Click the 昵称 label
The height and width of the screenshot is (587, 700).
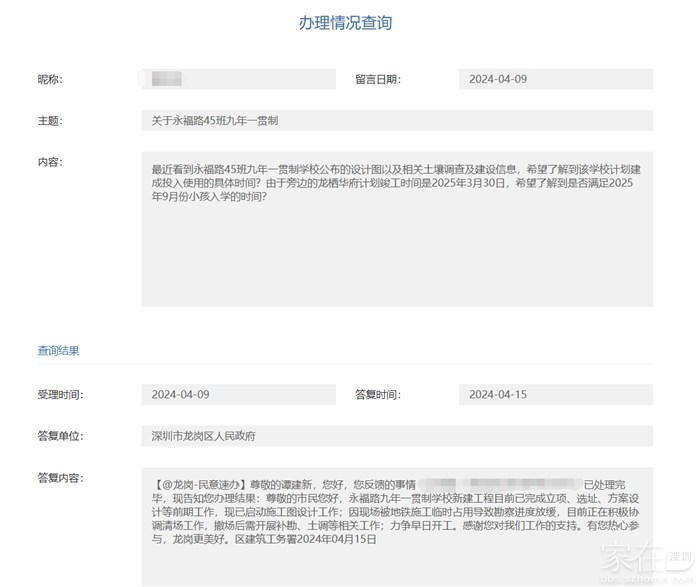coord(50,79)
